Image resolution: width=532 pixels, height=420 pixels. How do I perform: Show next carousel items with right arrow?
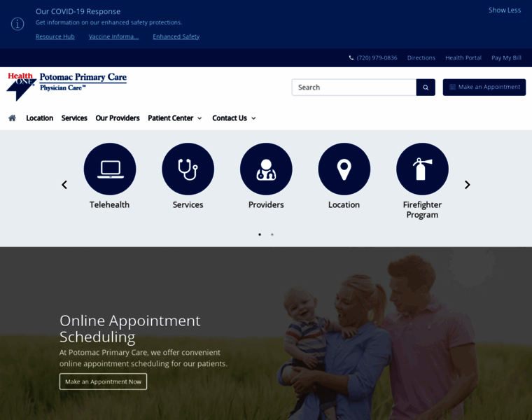pyautogui.click(x=467, y=185)
